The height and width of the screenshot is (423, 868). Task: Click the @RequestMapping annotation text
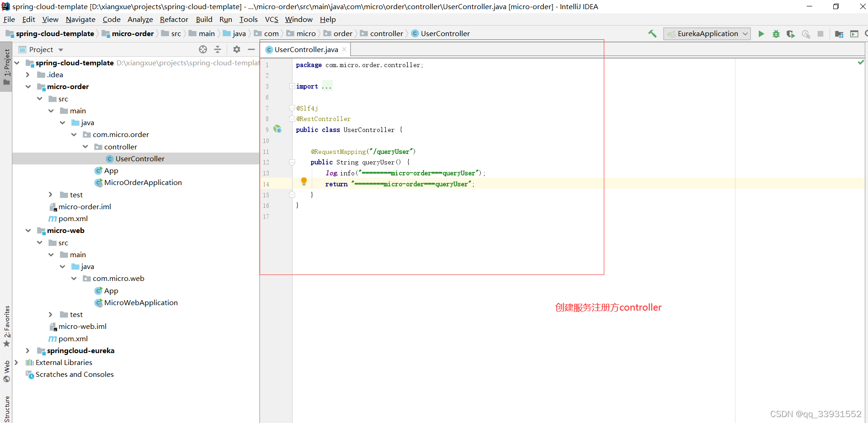click(338, 152)
